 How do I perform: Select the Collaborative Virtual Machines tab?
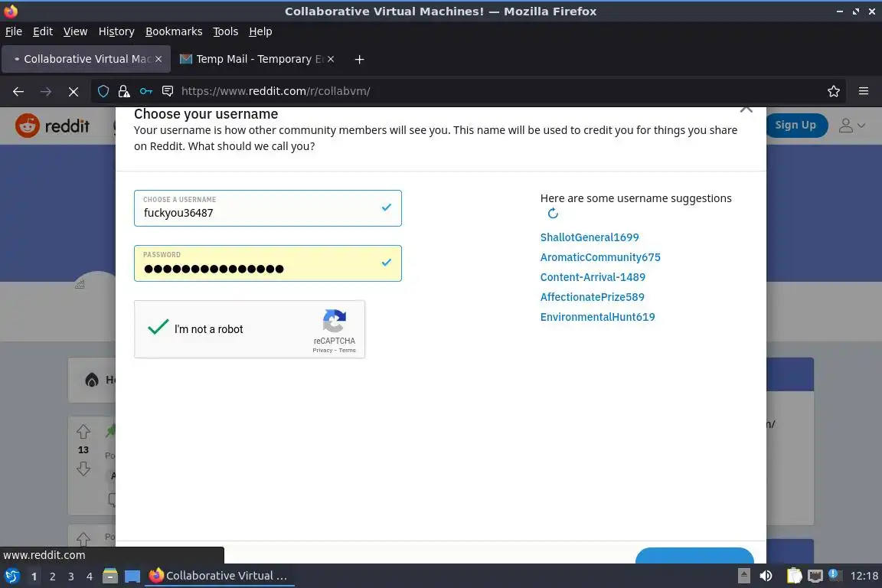[86, 59]
